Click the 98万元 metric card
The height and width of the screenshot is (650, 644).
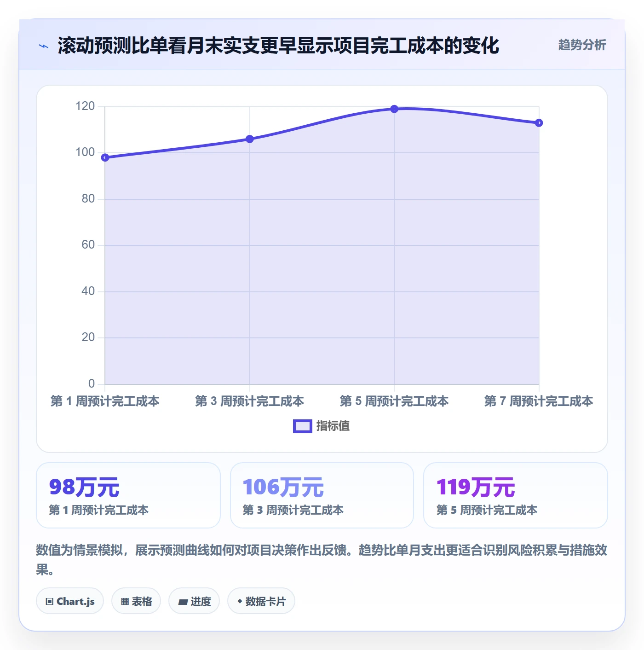click(128, 495)
